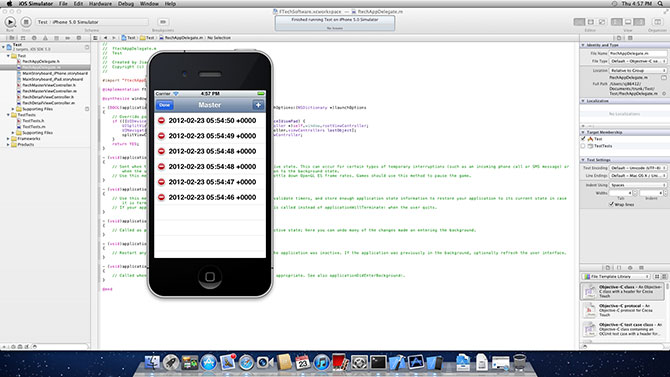Open the Debug menu
Viewport: 670px width, 377px height.
click(126, 3)
